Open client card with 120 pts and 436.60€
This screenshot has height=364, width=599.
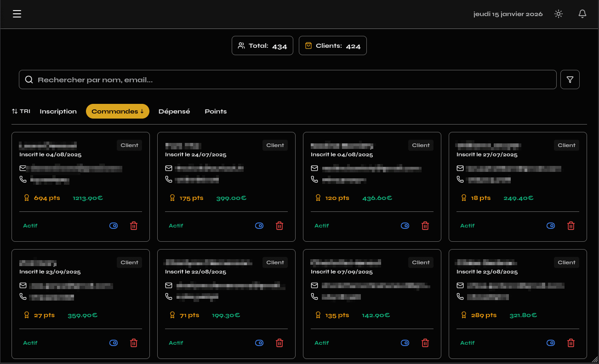[372, 184]
